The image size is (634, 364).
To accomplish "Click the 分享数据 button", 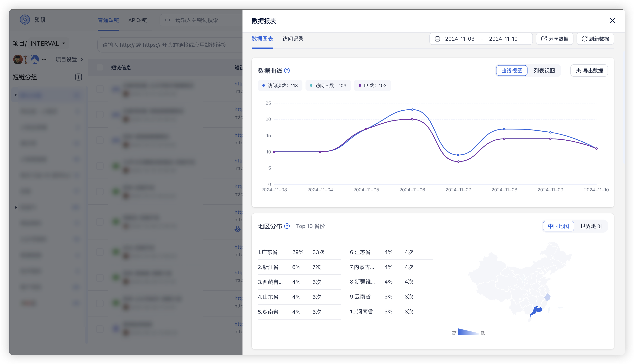I will 555,39.
